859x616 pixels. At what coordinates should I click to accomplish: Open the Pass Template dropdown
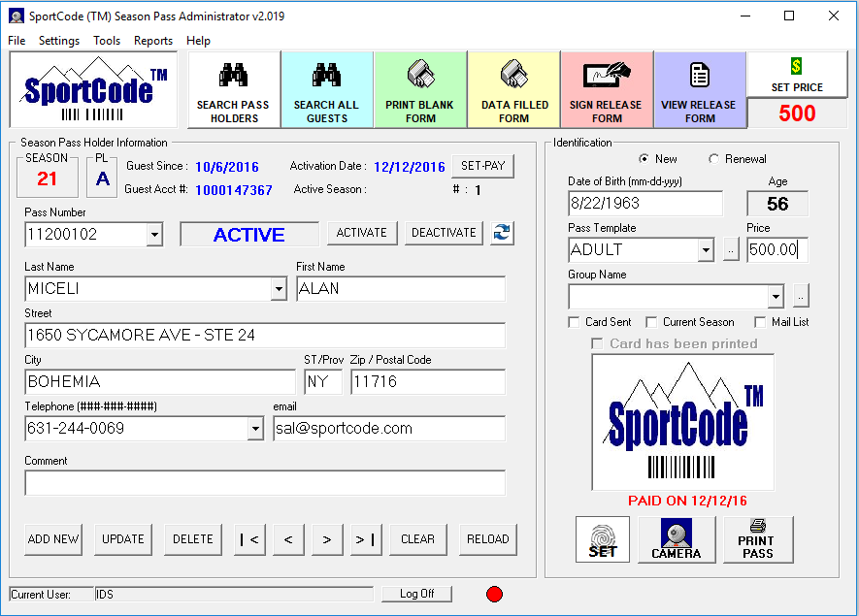pyautogui.click(x=706, y=250)
